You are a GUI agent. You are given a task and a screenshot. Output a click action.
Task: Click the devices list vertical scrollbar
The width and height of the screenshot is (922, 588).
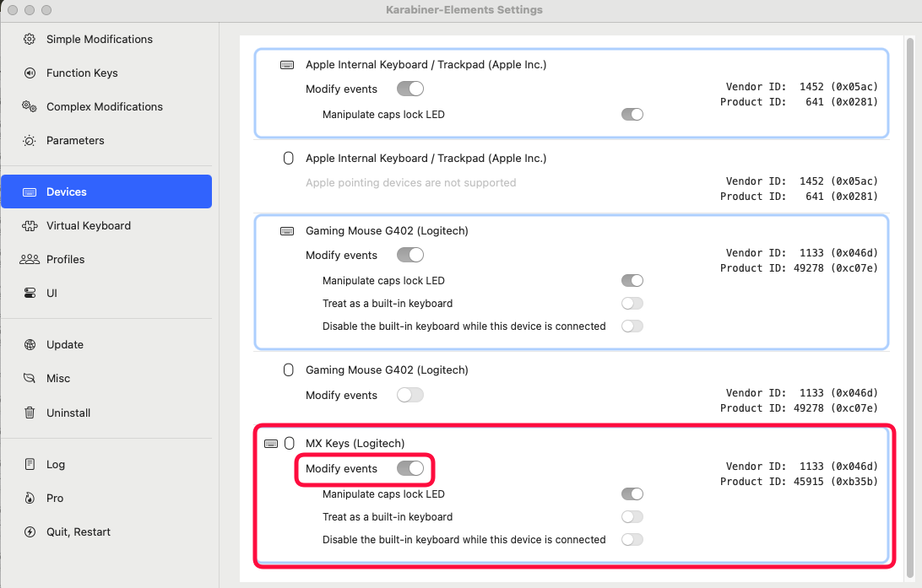910,306
